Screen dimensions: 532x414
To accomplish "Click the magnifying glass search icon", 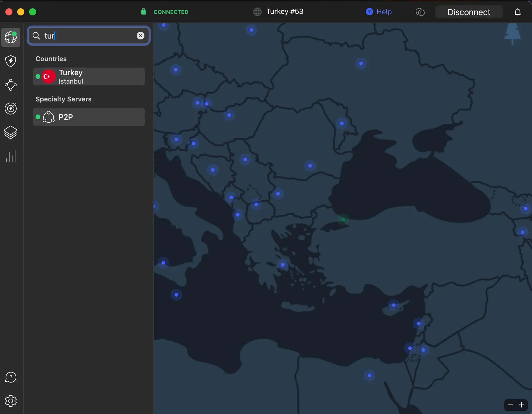I will [36, 36].
